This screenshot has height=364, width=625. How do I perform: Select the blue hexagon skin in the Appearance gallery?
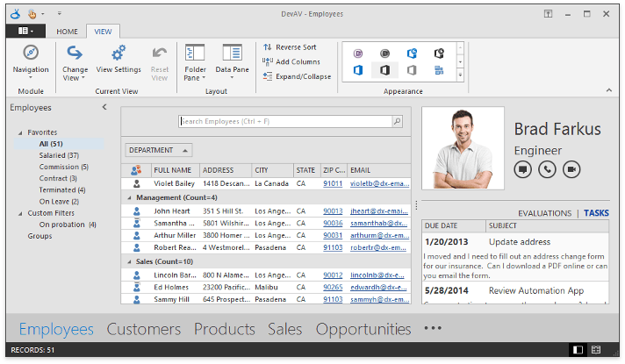tap(412, 54)
